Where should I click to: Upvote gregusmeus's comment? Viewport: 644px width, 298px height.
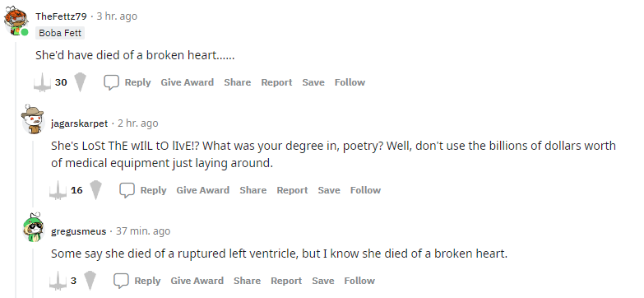click(58, 281)
